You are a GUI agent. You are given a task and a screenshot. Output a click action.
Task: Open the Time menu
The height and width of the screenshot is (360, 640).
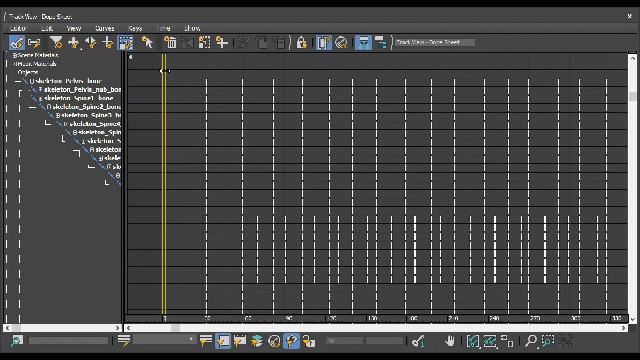(163, 28)
